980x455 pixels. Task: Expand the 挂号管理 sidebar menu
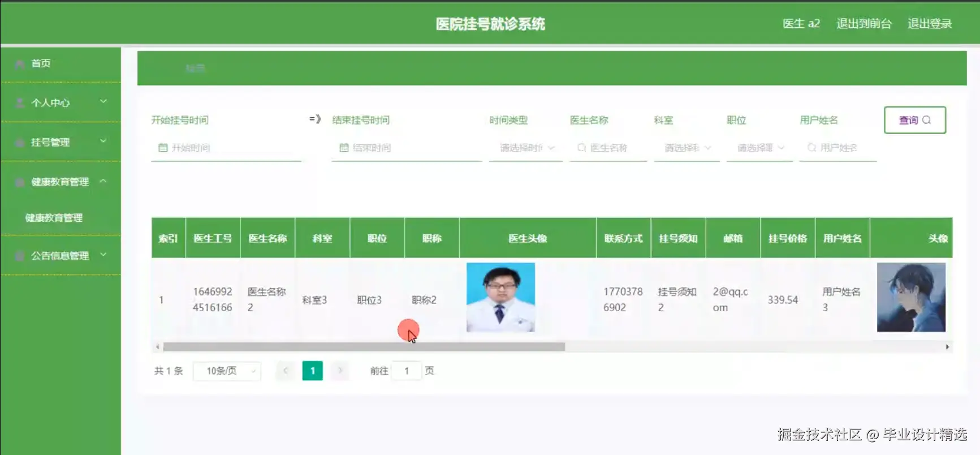click(x=61, y=142)
